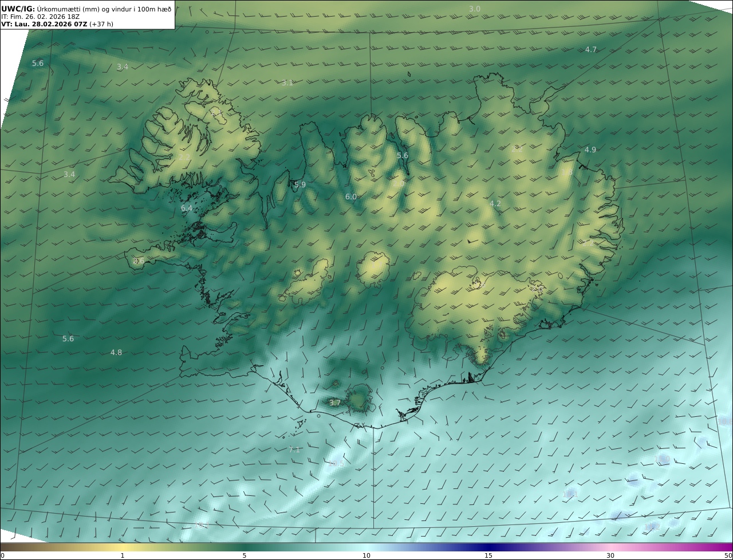The height and width of the screenshot is (560, 733).
Task: Pick the colorbar tick labeled 5
Action: point(245,555)
